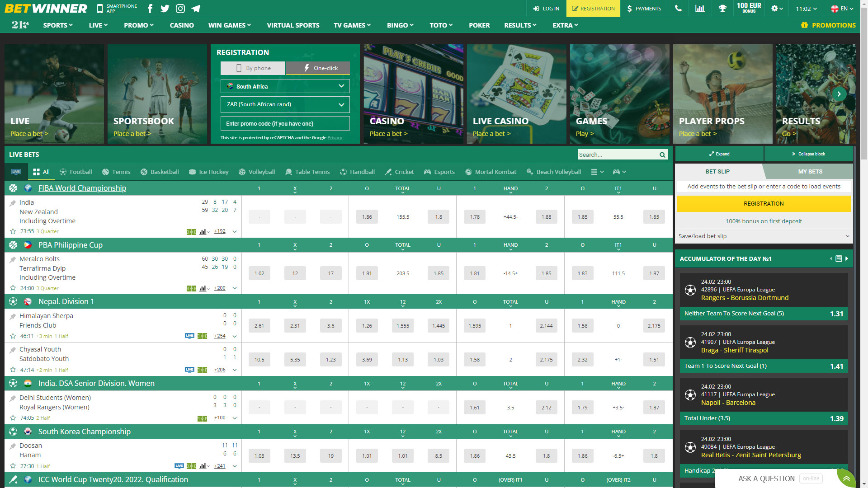Open the VIRTUAL SPORTS menu item

pyautogui.click(x=293, y=25)
